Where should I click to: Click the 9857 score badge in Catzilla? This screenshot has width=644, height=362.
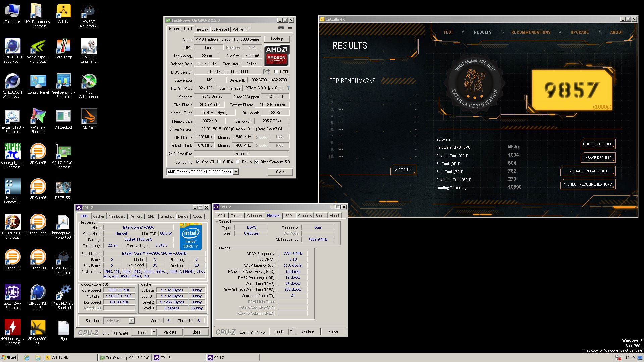[572, 90]
